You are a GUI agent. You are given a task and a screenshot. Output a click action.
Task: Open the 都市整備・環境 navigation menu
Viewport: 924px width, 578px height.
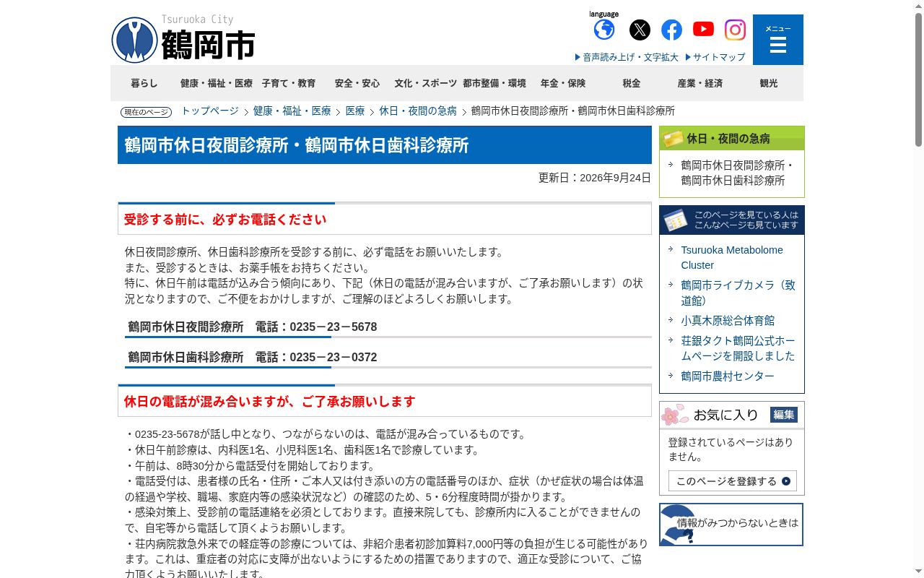pyautogui.click(x=494, y=83)
